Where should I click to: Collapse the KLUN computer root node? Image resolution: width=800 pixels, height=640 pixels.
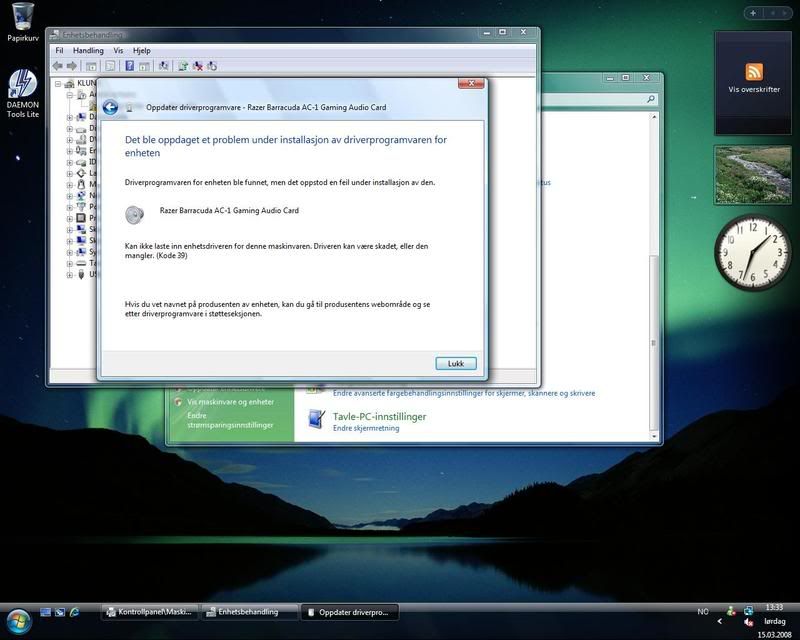pos(58,84)
